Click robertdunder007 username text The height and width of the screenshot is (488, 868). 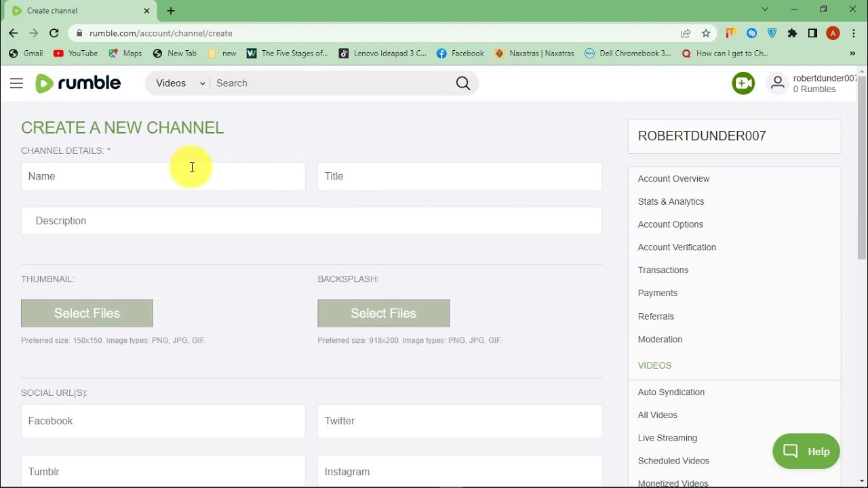[x=825, y=79]
